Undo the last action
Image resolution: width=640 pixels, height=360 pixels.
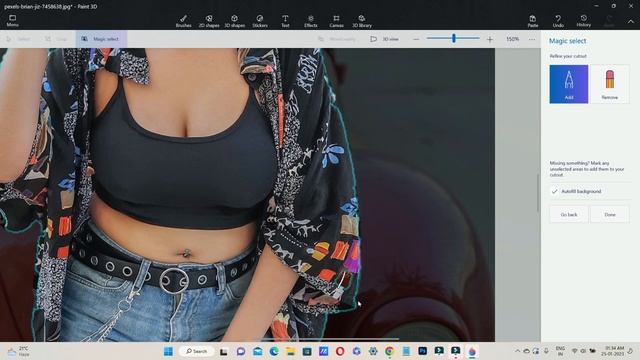click(558, 21)
